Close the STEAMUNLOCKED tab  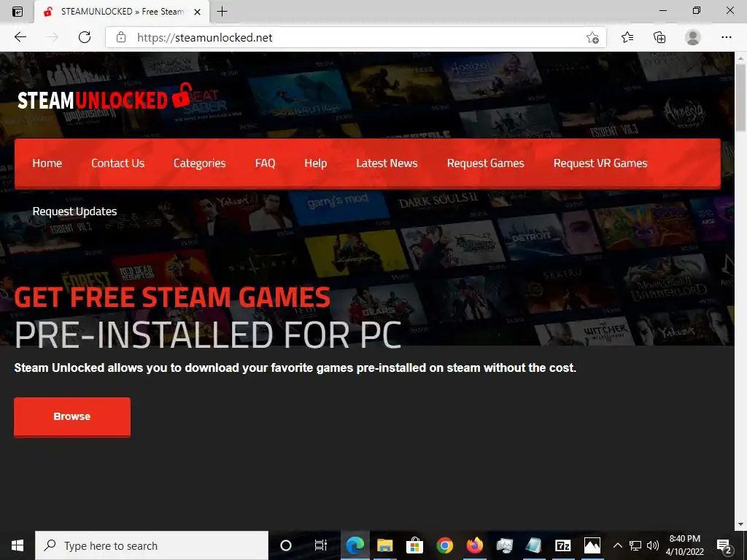point(197,12)
